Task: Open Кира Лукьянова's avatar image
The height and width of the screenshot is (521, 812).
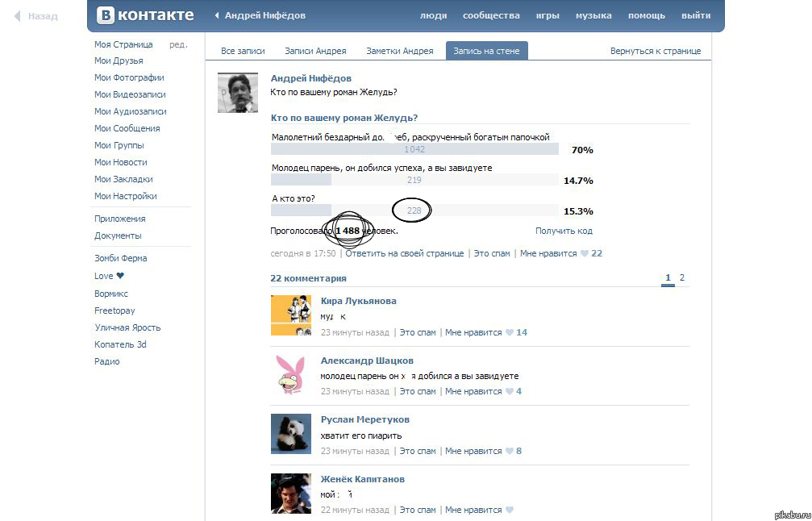Action: point(291,315)
